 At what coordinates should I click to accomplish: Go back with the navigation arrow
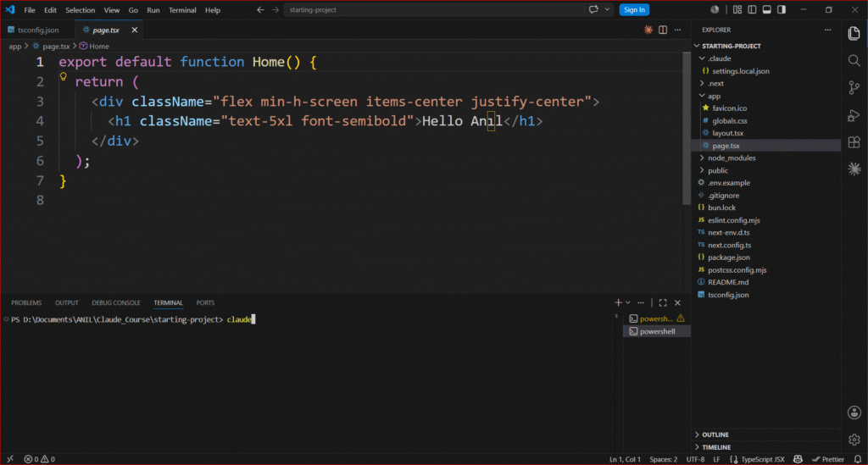(260, 9)
